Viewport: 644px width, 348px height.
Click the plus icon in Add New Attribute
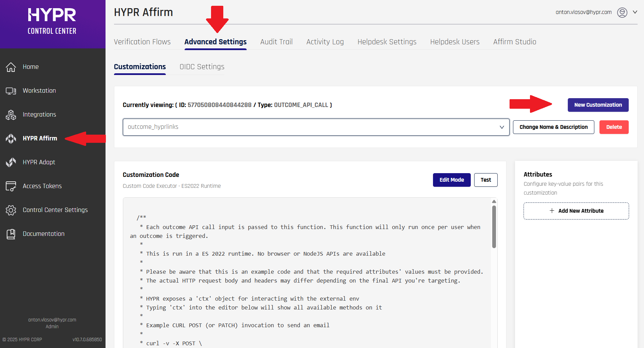tap(552, 211)
